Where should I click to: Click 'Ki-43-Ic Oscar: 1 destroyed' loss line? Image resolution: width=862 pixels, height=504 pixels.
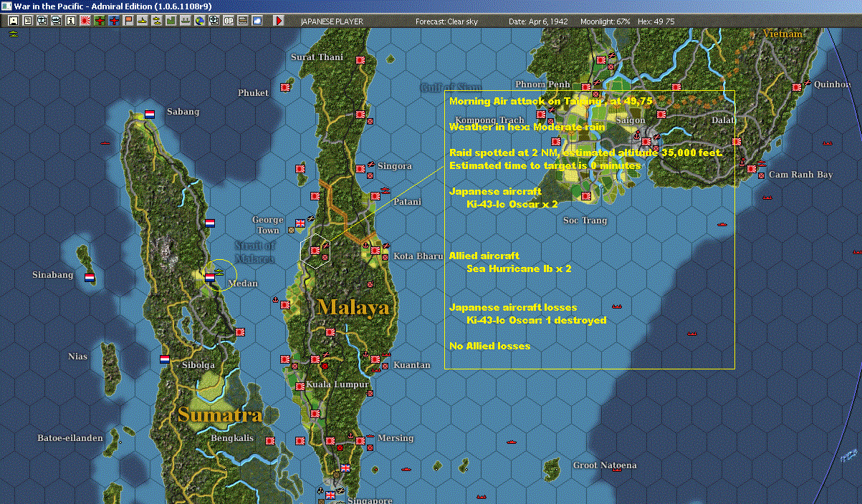tap(537, 320)
